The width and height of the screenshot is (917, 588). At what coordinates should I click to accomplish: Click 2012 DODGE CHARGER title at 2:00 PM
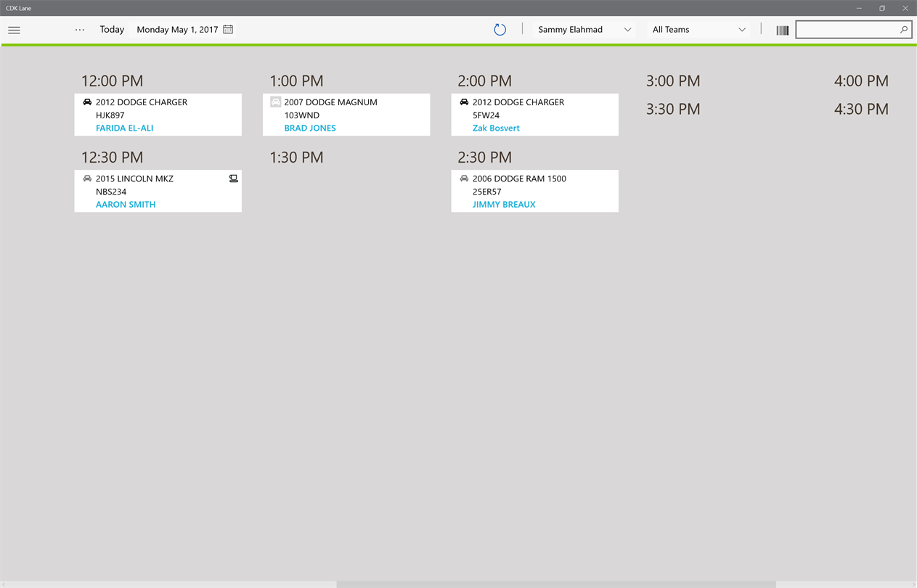[518, 102]
